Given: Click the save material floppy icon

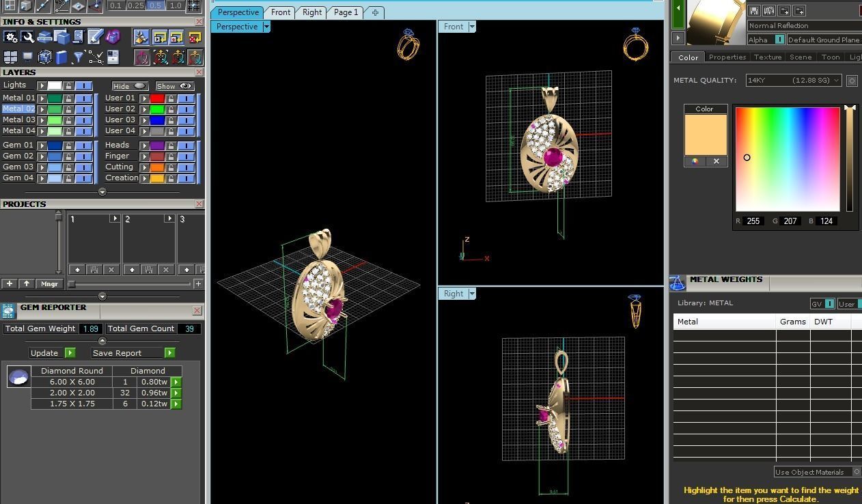Looking at the screenshot, I should tap(754, 10).
